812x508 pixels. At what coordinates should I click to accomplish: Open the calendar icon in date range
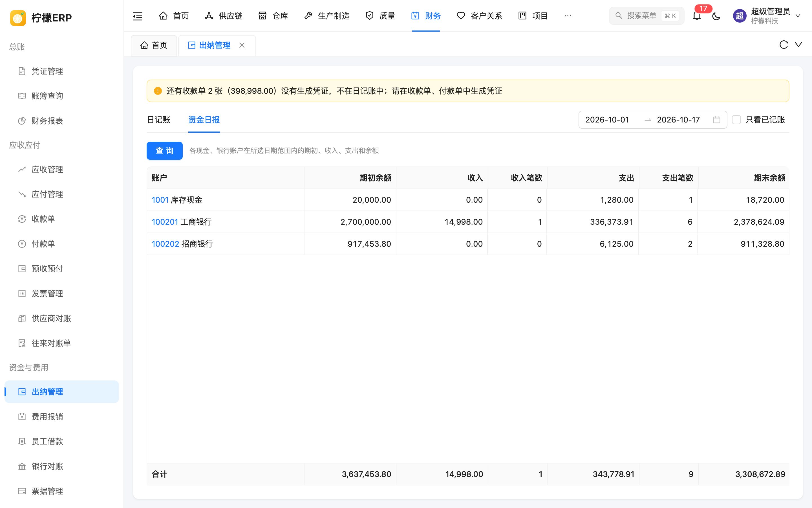coord(716,120)
